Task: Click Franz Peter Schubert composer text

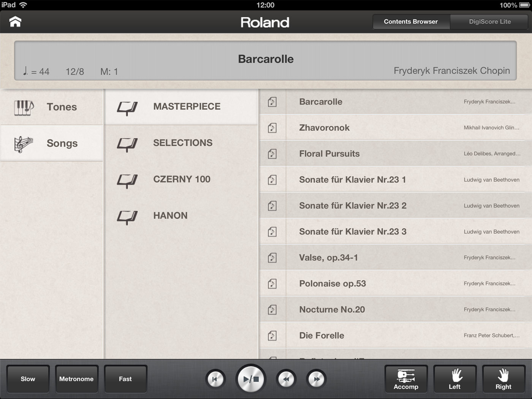Action: (491, 336)
